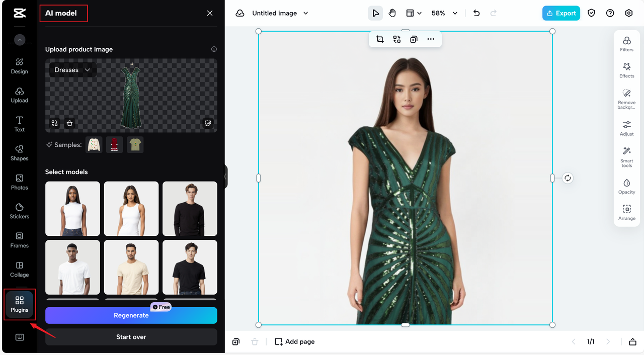Image resolution: width=644 pixels, height=355 pixels.
Task: Open the Smart tools option
Action: (x=627, y=157)
